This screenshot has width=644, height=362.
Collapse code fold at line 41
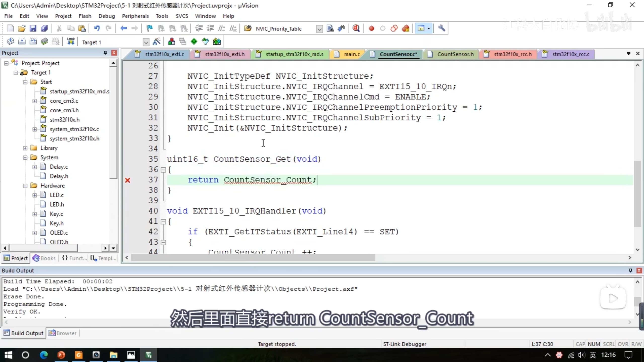[x=163, y=222]
